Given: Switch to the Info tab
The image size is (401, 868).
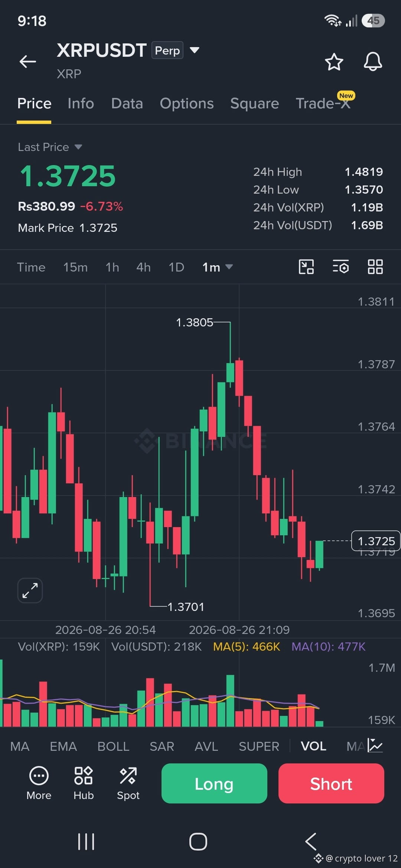Looking at the screenshot, I should pyautogui.click(x=81, y=103).
